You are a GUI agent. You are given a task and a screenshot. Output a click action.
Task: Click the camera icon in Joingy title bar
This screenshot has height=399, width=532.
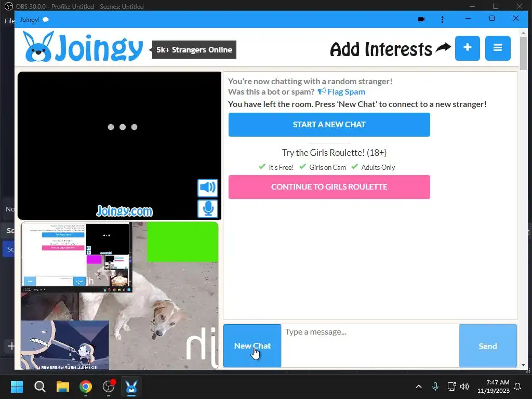point(421,19)
